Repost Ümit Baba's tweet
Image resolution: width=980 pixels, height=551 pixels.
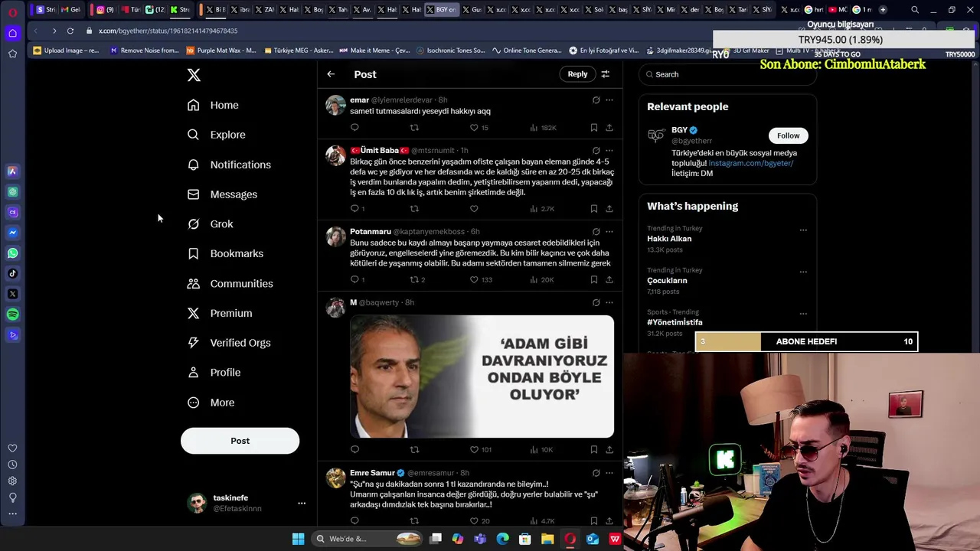414,209
